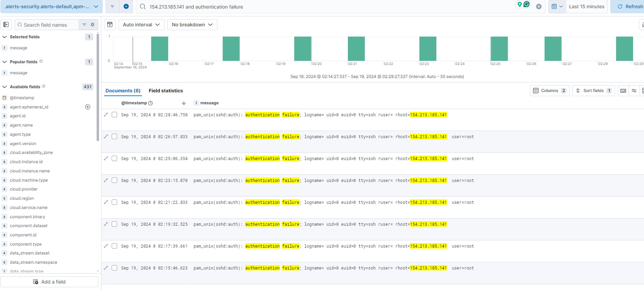Click the keyboard shortcuts icon

point(623,91)
